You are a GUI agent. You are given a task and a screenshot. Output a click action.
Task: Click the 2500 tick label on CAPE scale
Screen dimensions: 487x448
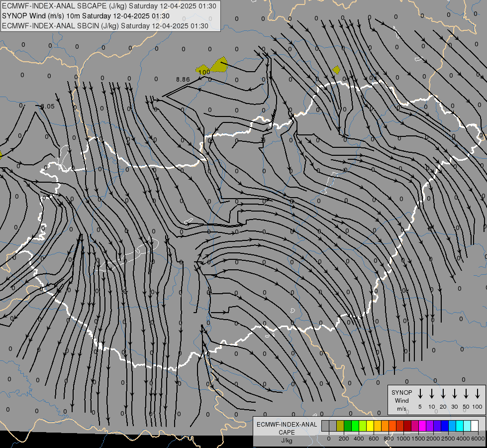pos(448,439)
